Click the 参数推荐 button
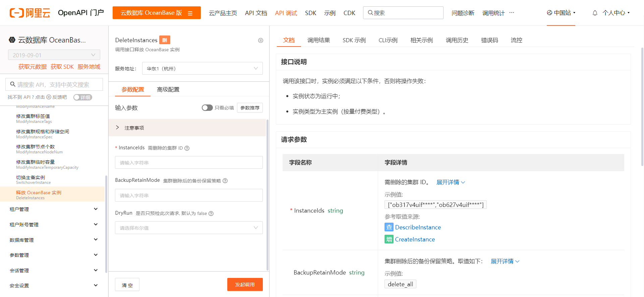The width and height of the screenshot is (644, 297). tap(250, 108)
